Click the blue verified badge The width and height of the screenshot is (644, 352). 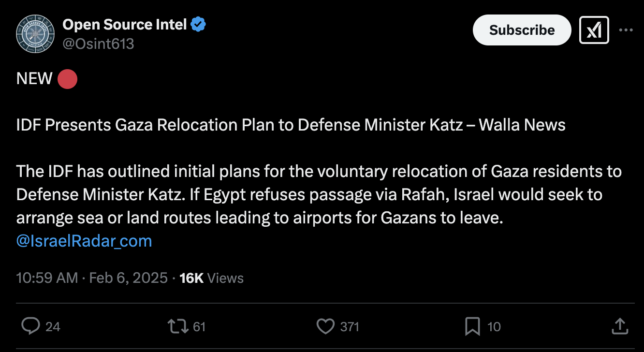(x=198, y=24)
